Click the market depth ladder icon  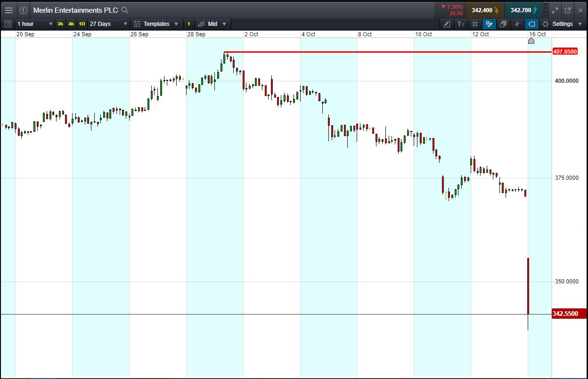(x=546, y=10)
